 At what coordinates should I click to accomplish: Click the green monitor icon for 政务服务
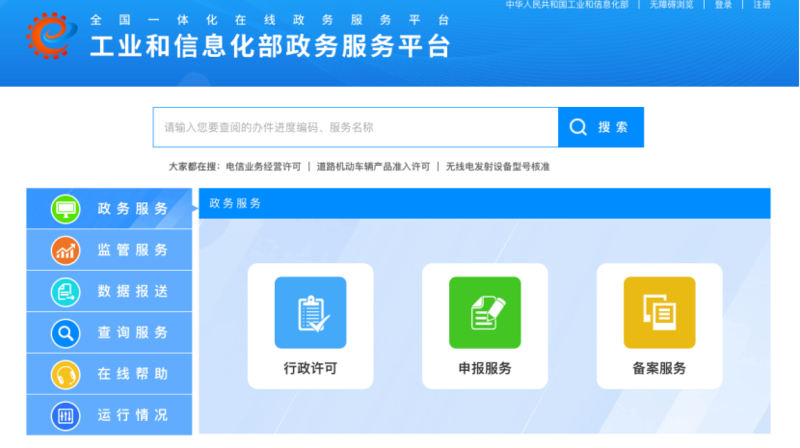coord(65,209)
